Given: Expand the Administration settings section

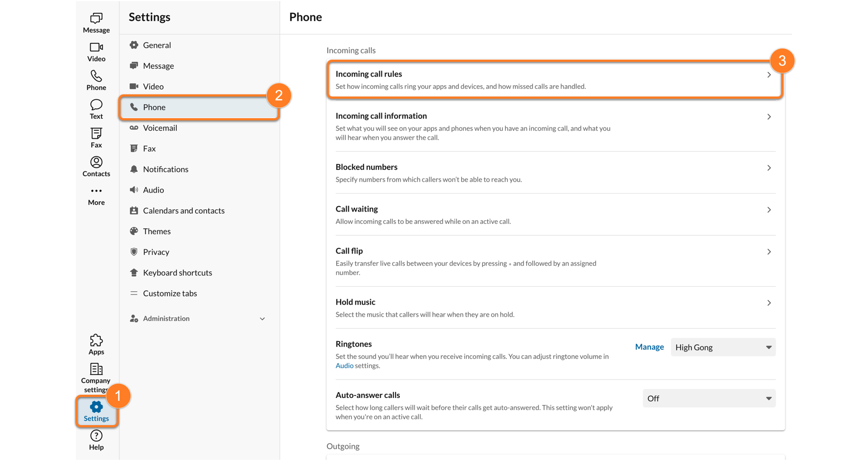Looking at the screenshot, I should tap(262, 319).
